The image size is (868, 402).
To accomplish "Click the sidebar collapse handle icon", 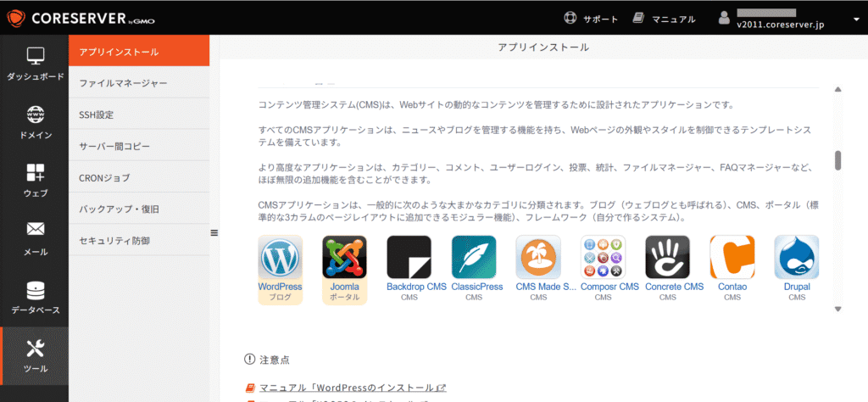I will pos(214,233).
